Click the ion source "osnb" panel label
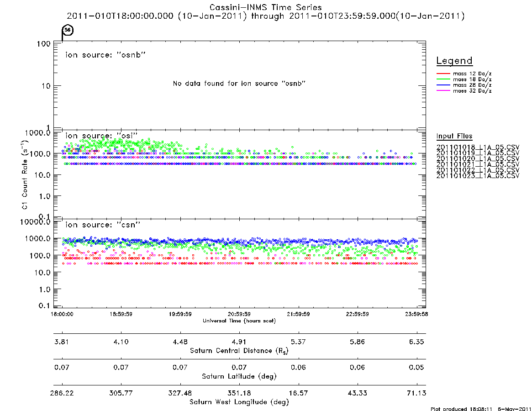The width and height of the screenshot is (532, 411). click(x=105, y=55)
